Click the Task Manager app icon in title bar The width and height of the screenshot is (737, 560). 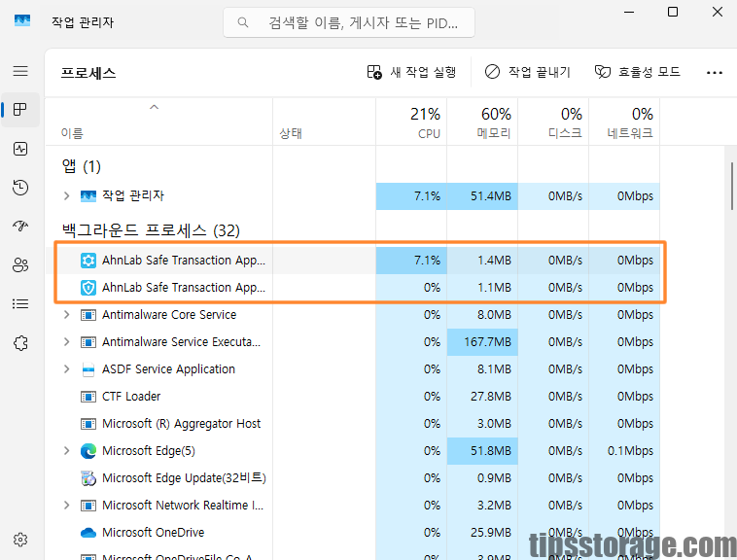22,20
